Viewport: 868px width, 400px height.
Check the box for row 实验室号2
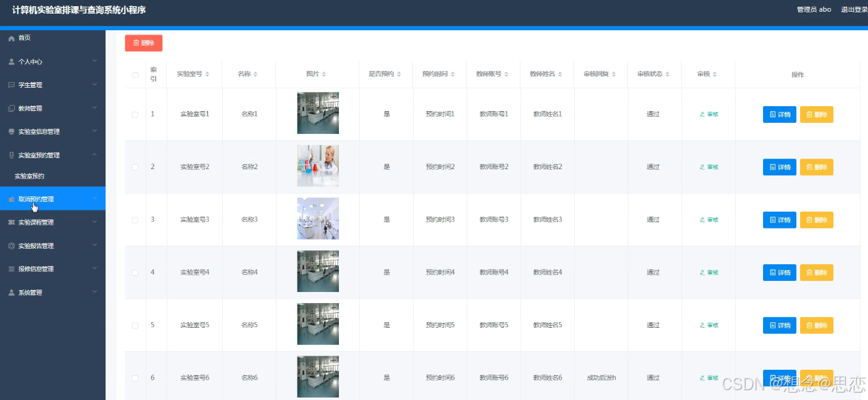[135, 167]
